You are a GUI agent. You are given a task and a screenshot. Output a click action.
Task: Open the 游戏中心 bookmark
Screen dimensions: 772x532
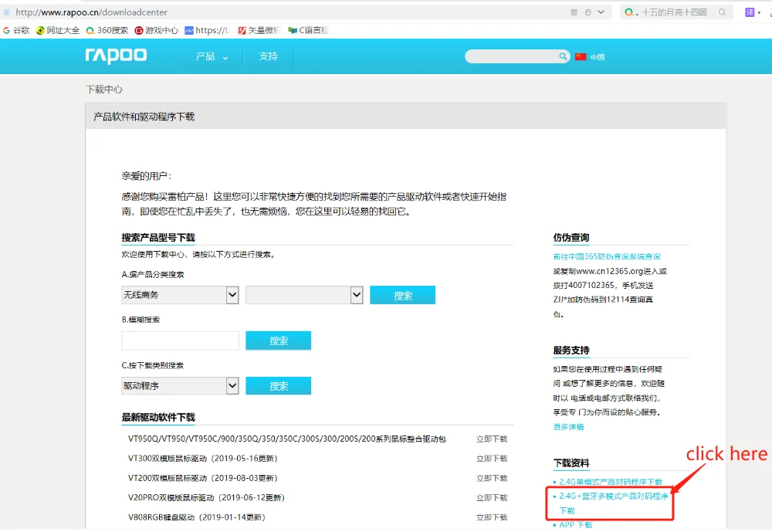(x=157, y=31)
